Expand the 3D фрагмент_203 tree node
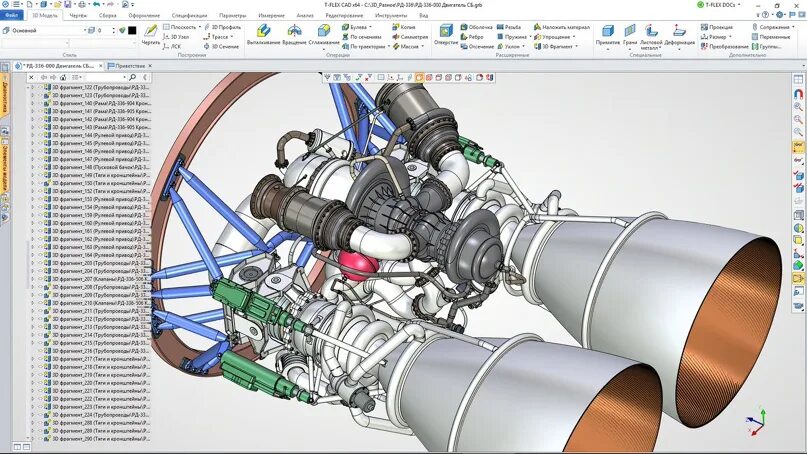The width and height of the screenshot is (807, 454). click(32, 263)
